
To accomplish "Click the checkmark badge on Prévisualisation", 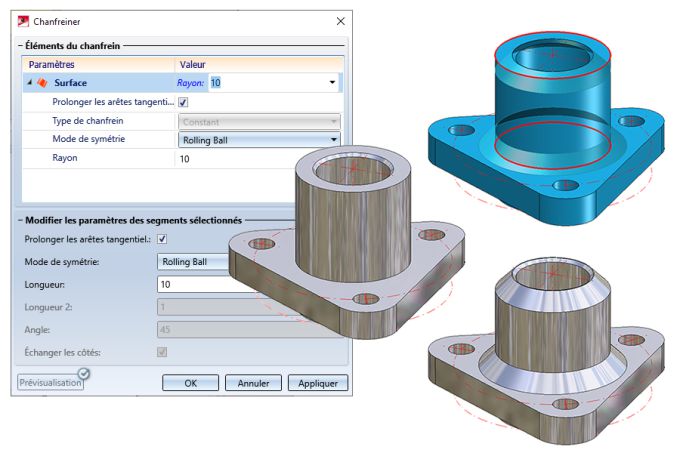I will click(84, 374).
